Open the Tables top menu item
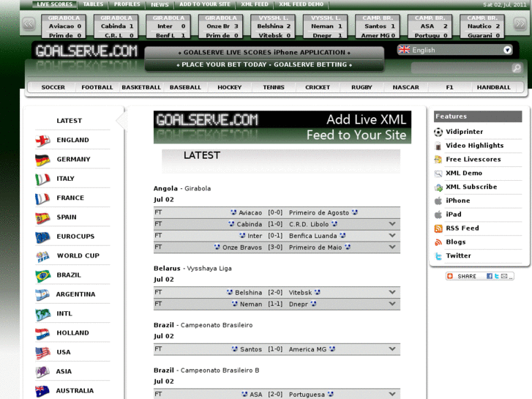 click(x=93, y=4)
